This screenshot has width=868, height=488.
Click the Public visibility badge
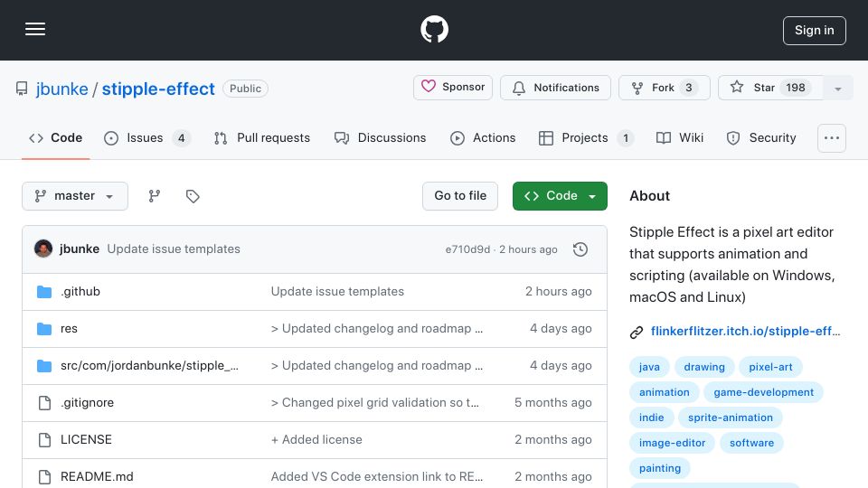click(245, 89)
